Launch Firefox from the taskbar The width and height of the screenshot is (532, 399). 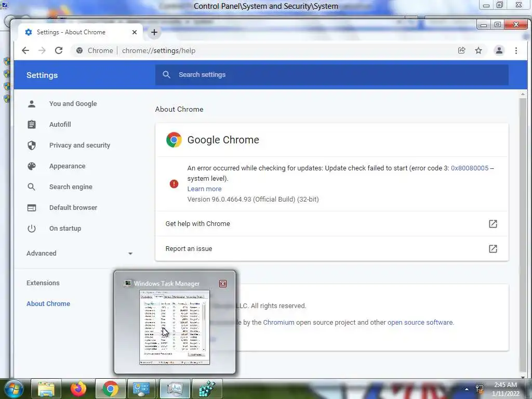(x=78, y=389)
